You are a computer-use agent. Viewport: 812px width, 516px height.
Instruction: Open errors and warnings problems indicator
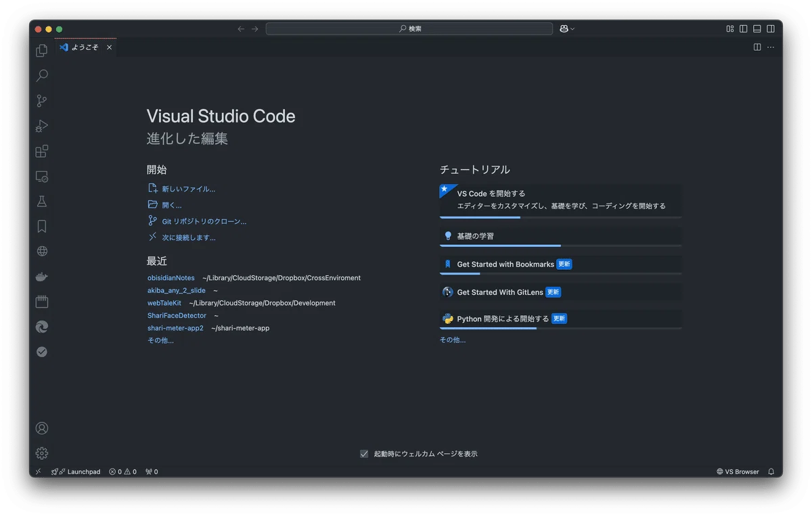point(123,471)
